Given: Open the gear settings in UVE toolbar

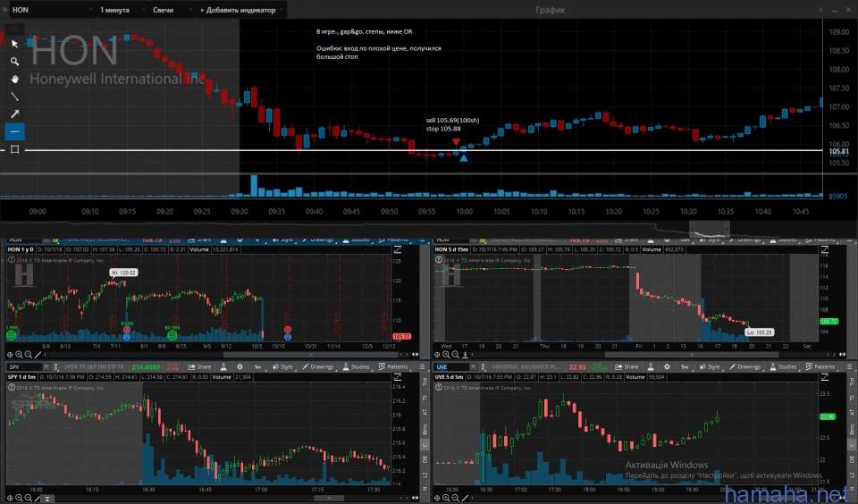Looking at the screenshot, I should (667, 366).
